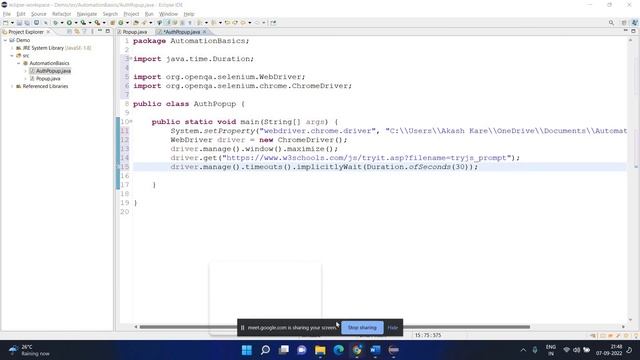Open Microsoft Edge from taskbar
The width and height of the screenshot is (640, 360).
coord(339,350)
